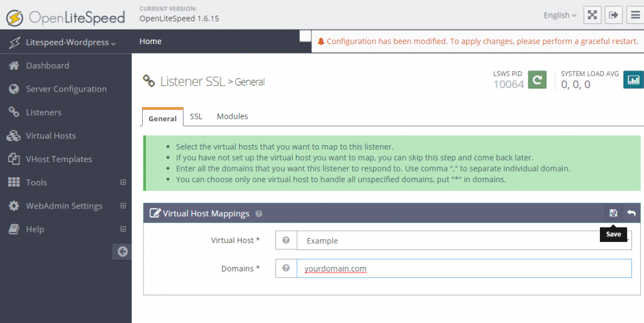Click help icon next to Virtual Host field
The height and width of the screenshot is (323, 644).
pyautogui.click(x=286, y=240)
